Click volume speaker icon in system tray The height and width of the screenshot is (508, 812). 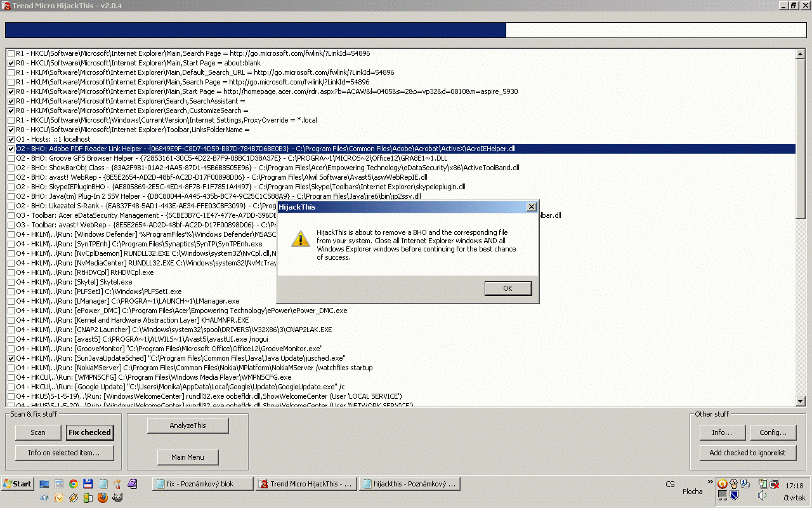coord(762,495)
